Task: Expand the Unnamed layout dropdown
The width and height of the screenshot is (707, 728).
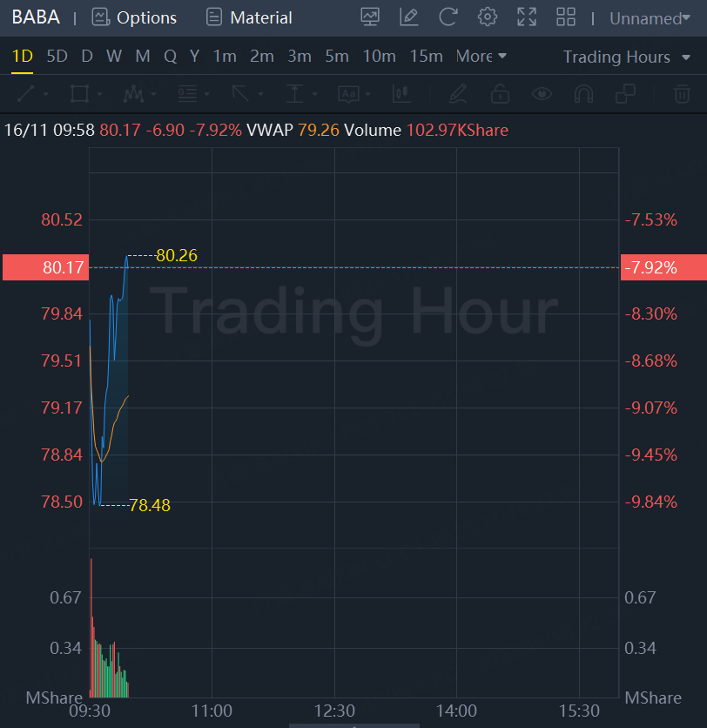Action: [650, 18]
